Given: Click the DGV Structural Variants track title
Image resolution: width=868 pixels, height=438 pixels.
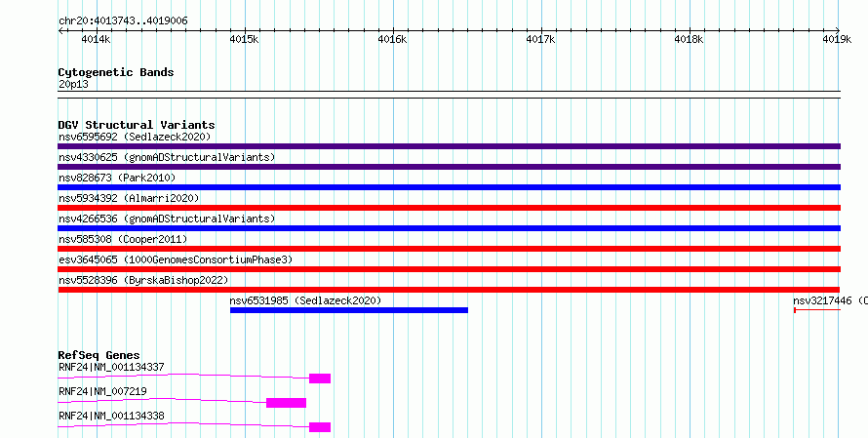Looking at the screenshot, I should click(x=137, y=125).
